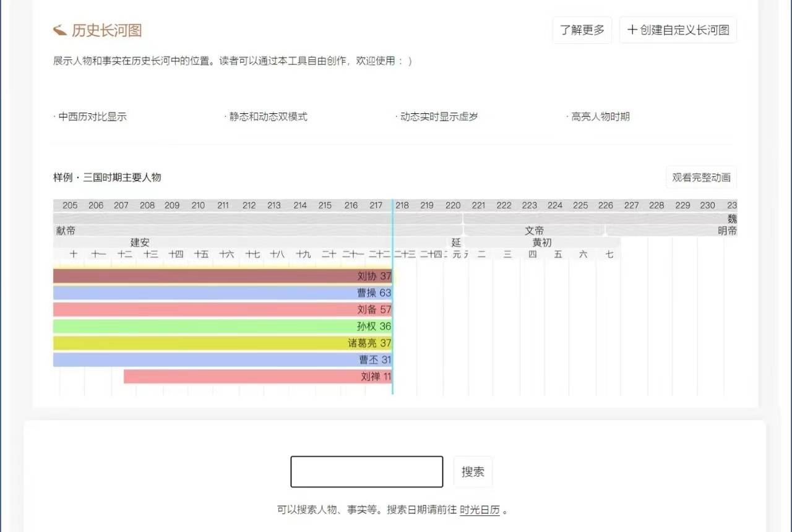Screen dimensions: 792x532
Task: Click the 历史长河图 boat logo icon
Action: (x=60, y=30)
